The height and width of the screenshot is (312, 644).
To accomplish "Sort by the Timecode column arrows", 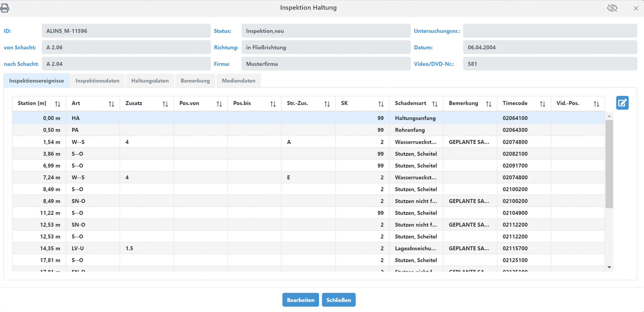I will tap(542, 104).
